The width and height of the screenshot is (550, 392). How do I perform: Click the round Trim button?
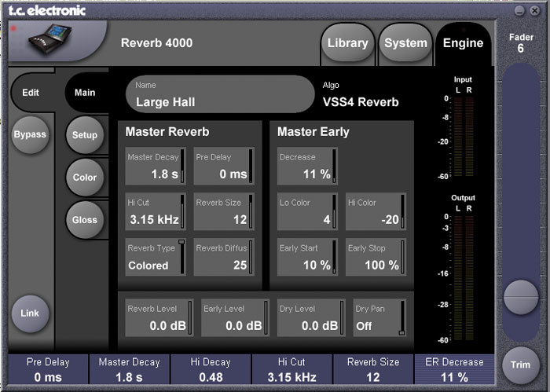522,365
